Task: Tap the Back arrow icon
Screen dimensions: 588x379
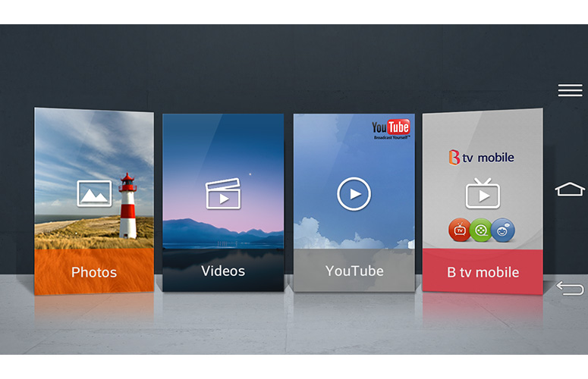Action: 570,288
